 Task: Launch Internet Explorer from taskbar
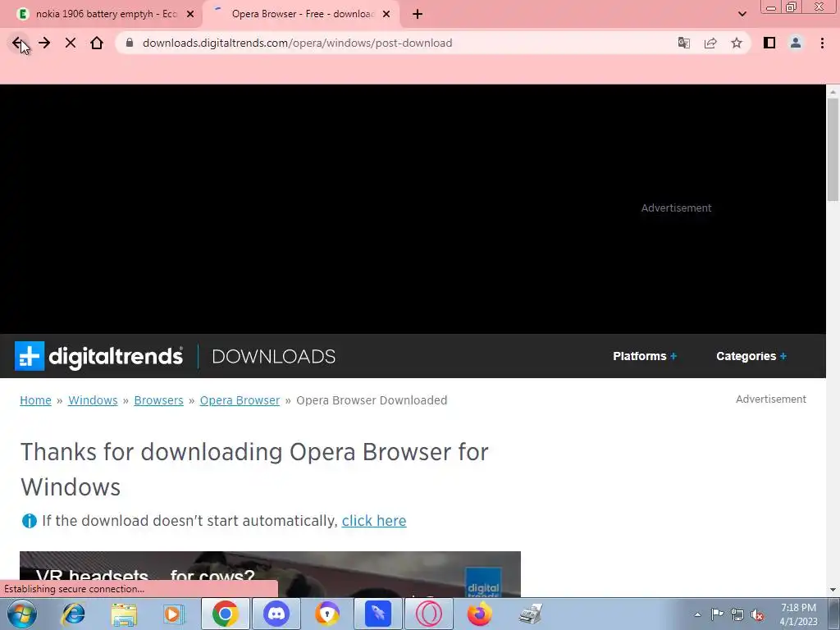pos(73,614)
